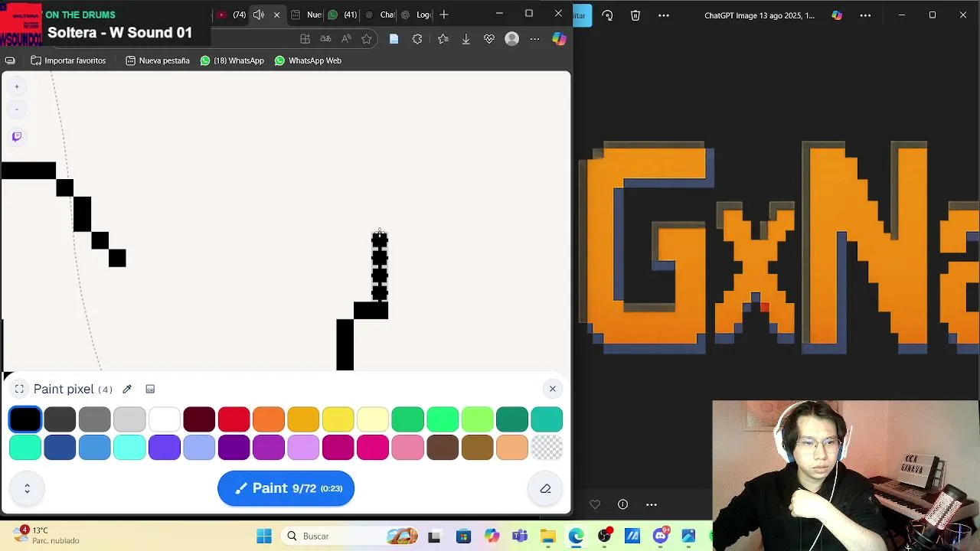The width and height of the screenshot is (980, 551).
Task: Switch to the 'Logo' ChatGPT tab
Action: [x=416, y=15]
